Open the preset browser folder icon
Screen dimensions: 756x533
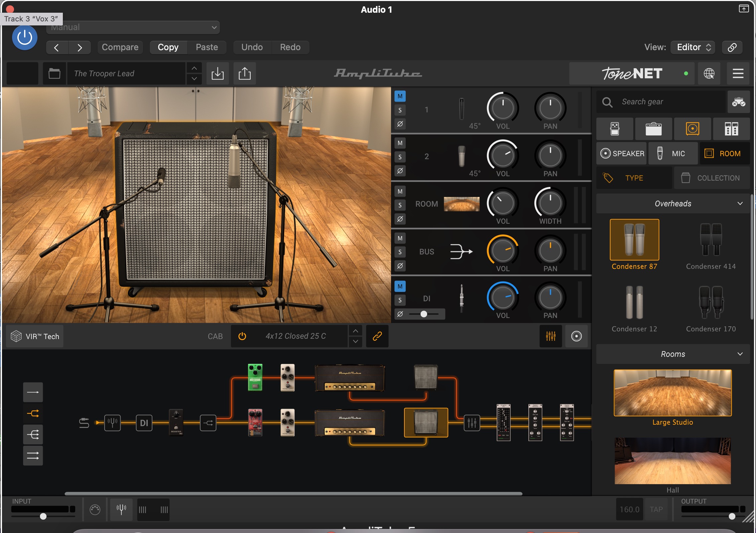[54, 73]
